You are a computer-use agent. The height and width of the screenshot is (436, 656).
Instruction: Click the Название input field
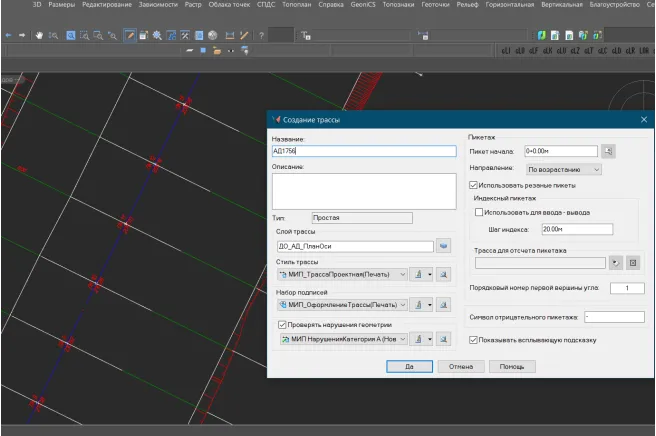pos(363,151)
